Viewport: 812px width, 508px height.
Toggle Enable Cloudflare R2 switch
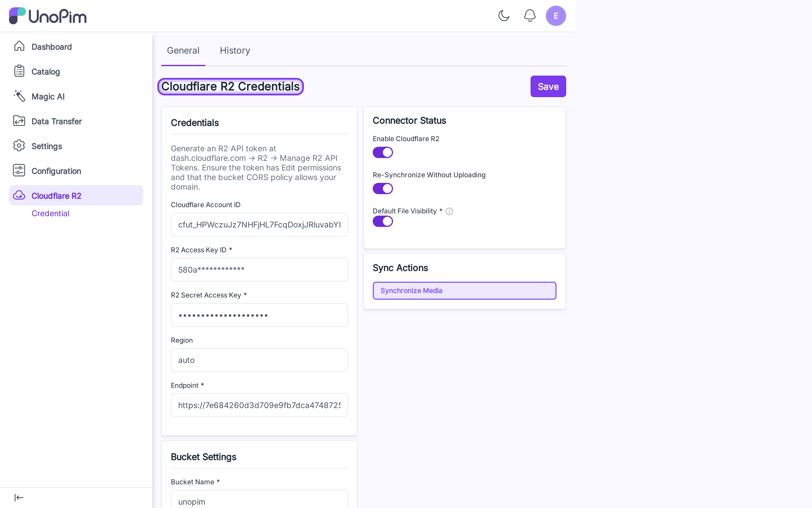(x=383, y=152)
